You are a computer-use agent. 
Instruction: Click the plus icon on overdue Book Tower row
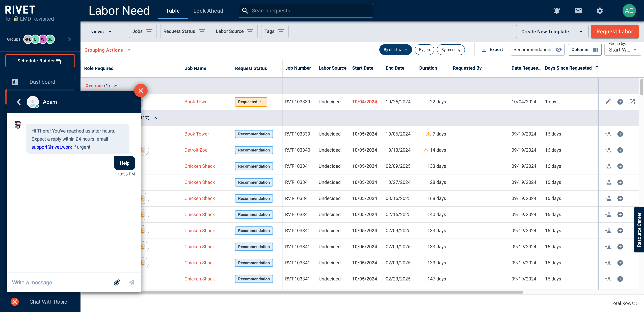click(620, 102)
